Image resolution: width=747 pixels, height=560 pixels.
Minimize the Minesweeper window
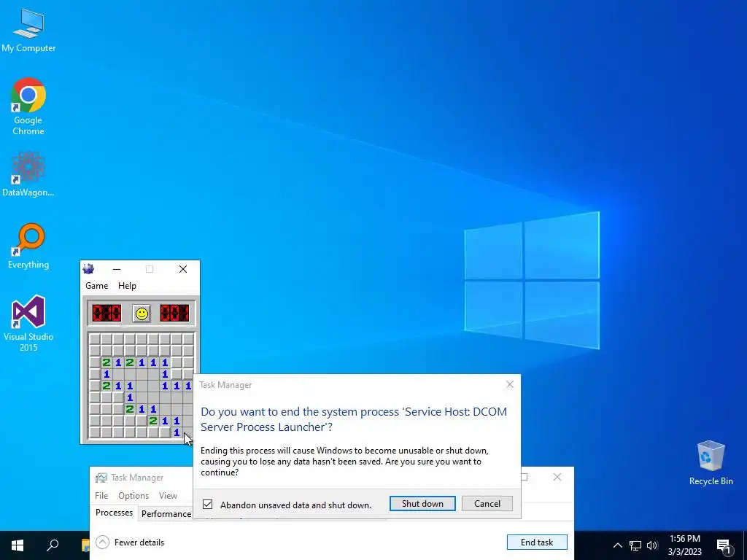(117, 269)
